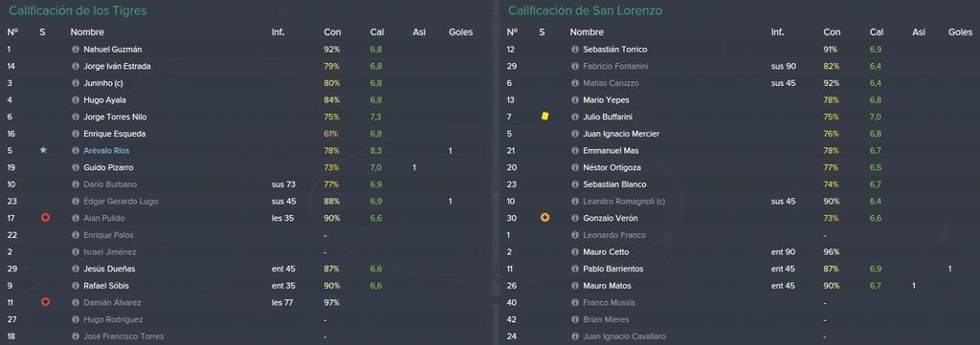Click info icon beside Pablo Barrientos

click(x=575, y=269)
